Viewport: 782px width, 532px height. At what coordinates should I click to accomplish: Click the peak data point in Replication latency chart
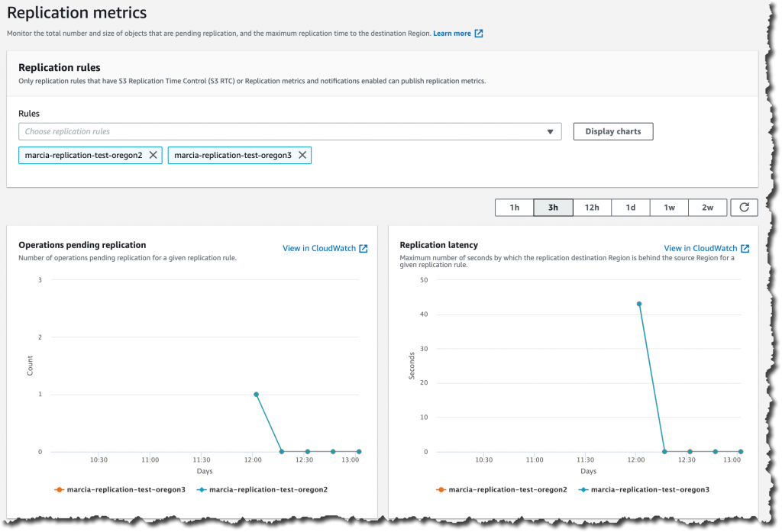tap(639, 304)
